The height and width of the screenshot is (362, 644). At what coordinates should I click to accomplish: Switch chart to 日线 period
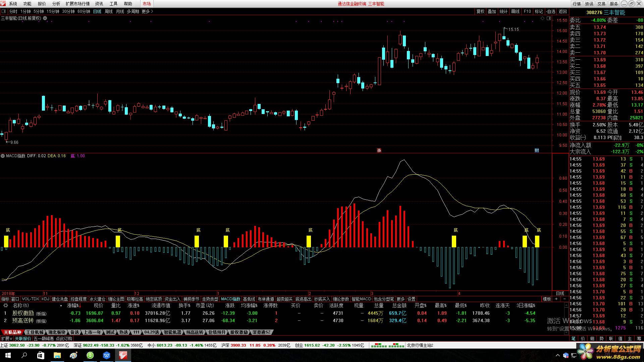pos(97,11)
